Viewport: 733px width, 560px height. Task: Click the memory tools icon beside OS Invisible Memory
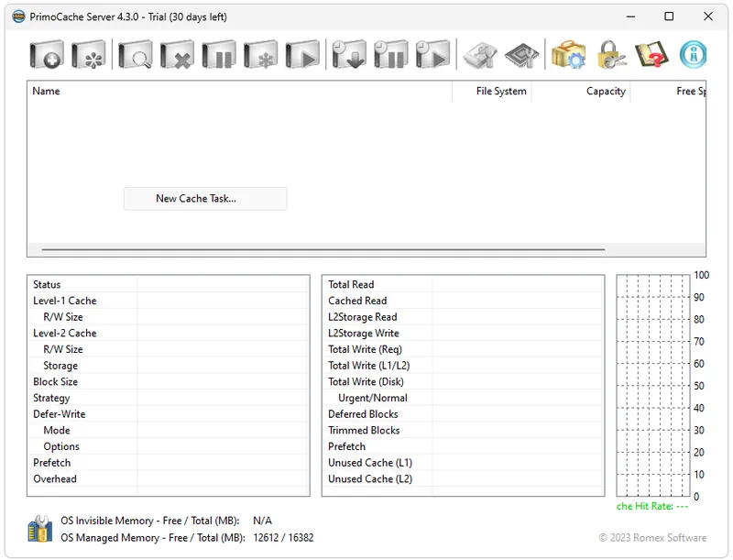[x=40, y=529]
